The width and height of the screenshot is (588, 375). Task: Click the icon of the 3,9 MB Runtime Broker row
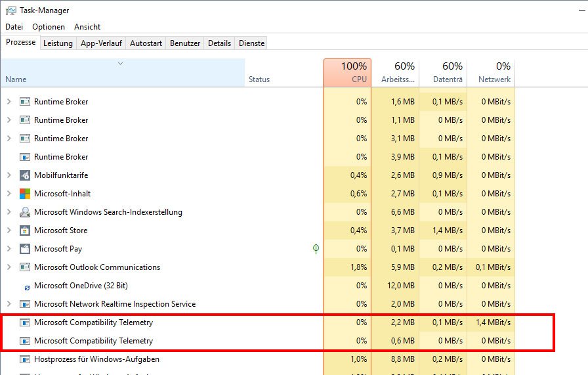point(25,157)
